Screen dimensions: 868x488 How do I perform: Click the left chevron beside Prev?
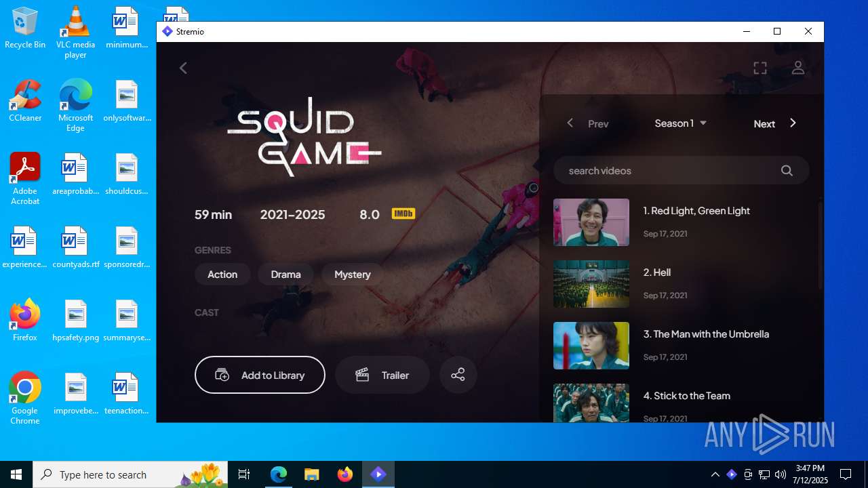(570, 123)
